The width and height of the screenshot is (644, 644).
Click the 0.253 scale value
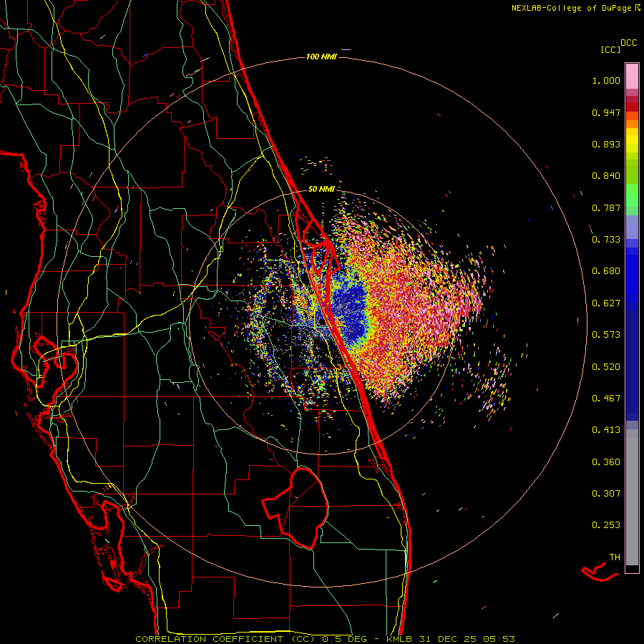click(606, 525)
